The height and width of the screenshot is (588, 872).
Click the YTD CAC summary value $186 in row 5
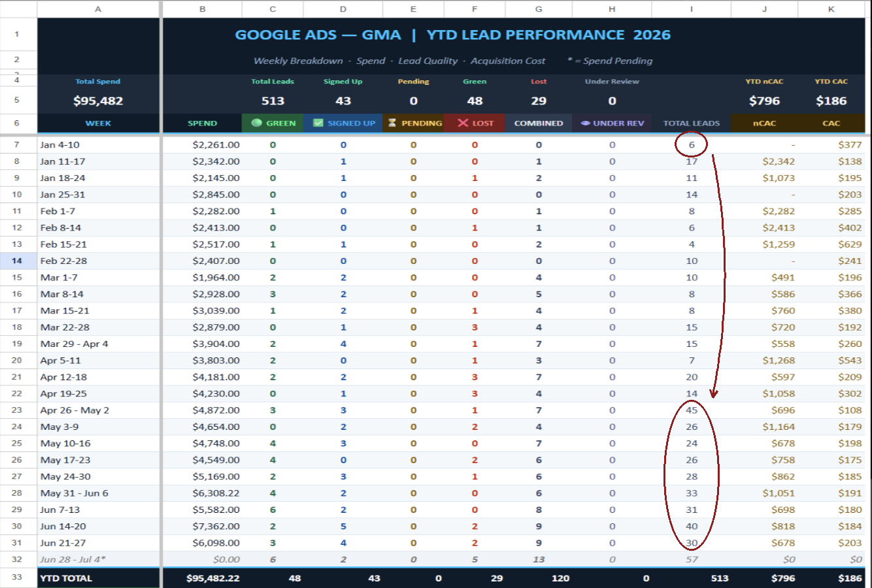click(x=831, y=101)
